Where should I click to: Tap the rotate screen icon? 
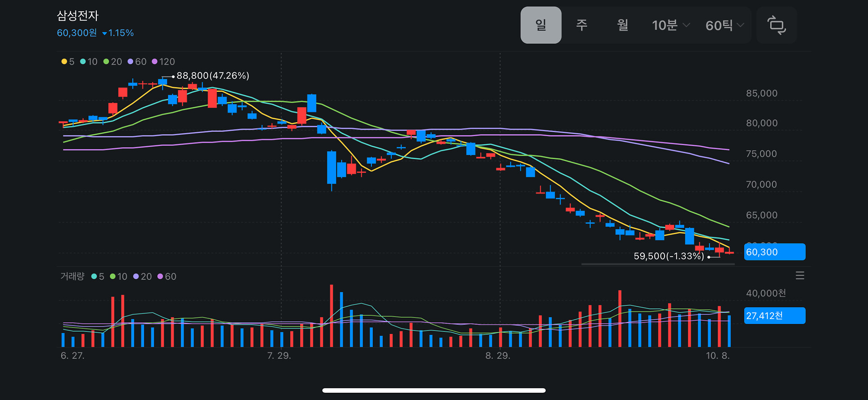click(777, 25)
